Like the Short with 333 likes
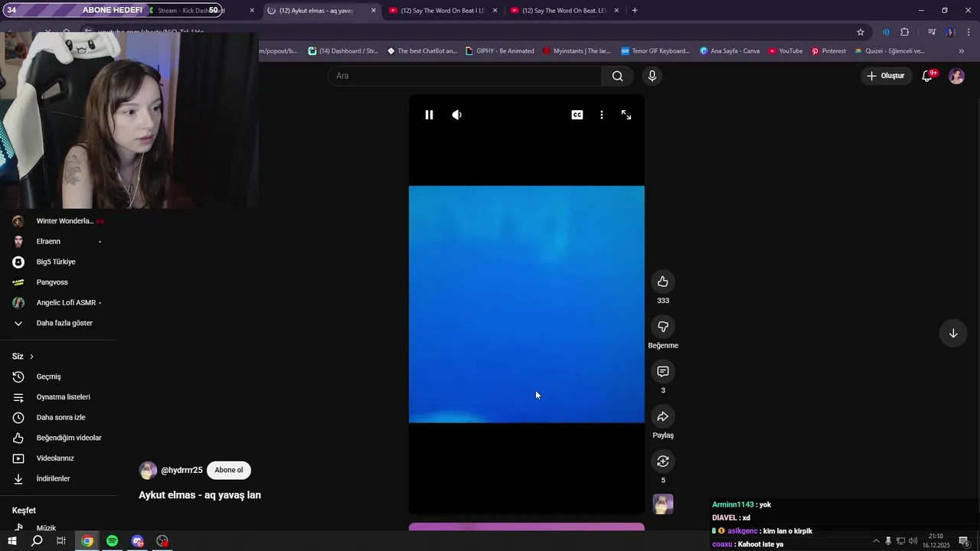 [x=663, y=282]
